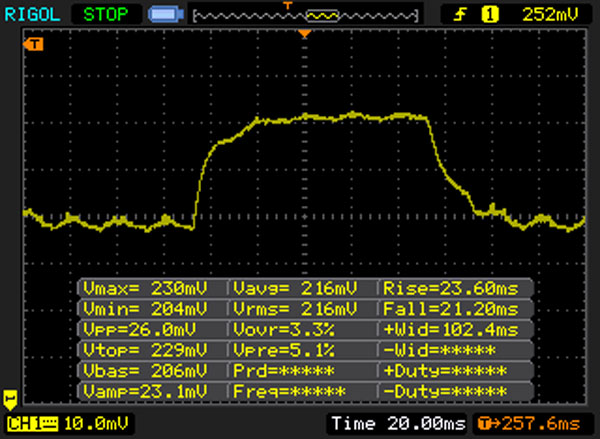The width and height of the screenshot is (600, 439).
Task: Click the Fall=21.20ms measurement
Action: (451, 309)
